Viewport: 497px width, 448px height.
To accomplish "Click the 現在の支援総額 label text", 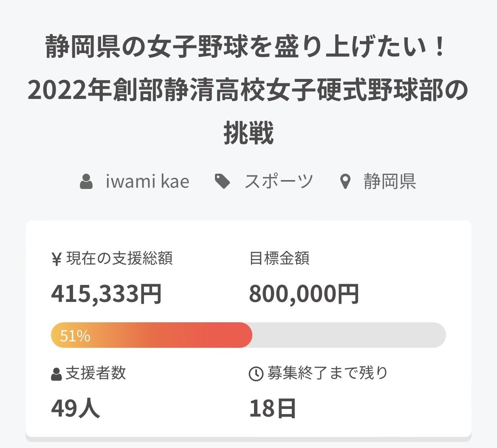I will [x=119, y=259].
